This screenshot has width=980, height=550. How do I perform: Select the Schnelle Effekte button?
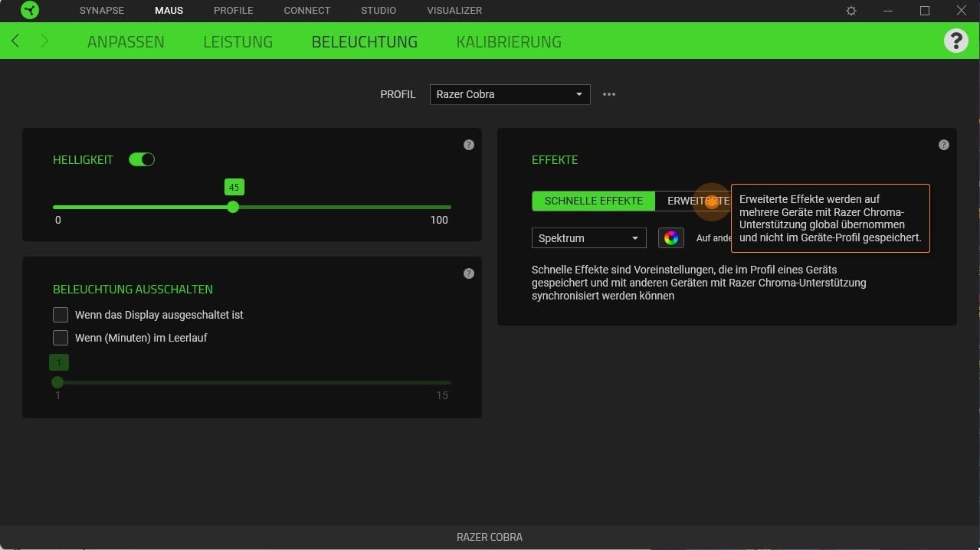tap(594, 201)
